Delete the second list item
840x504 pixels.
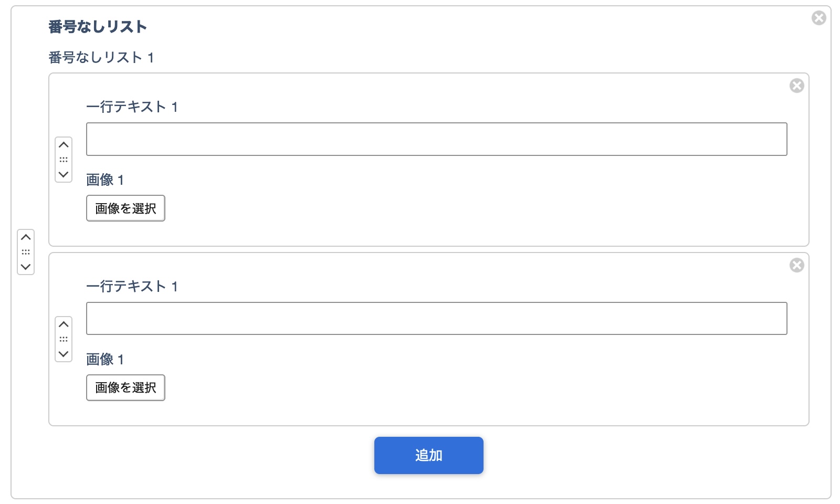click(x=796, y=265)
